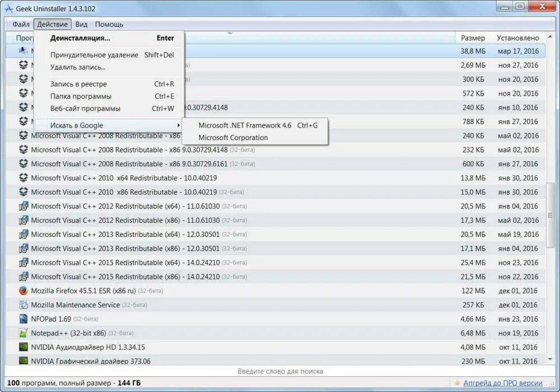Click the Visual C++ 2012 (x64) installer icon
Image resolution: width=560 pixels, height=392 pixels.
pyautogui.click(x=23, y=206)
